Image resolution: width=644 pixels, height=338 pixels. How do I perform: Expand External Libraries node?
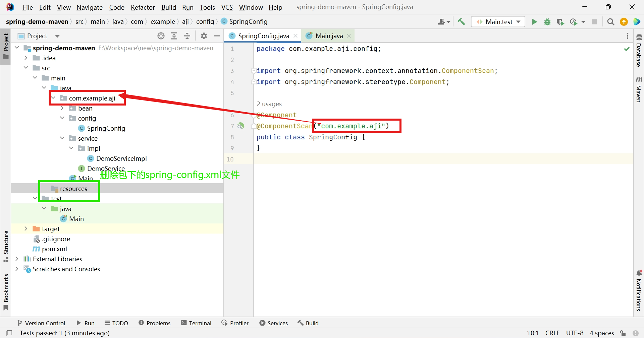[17, 259]
